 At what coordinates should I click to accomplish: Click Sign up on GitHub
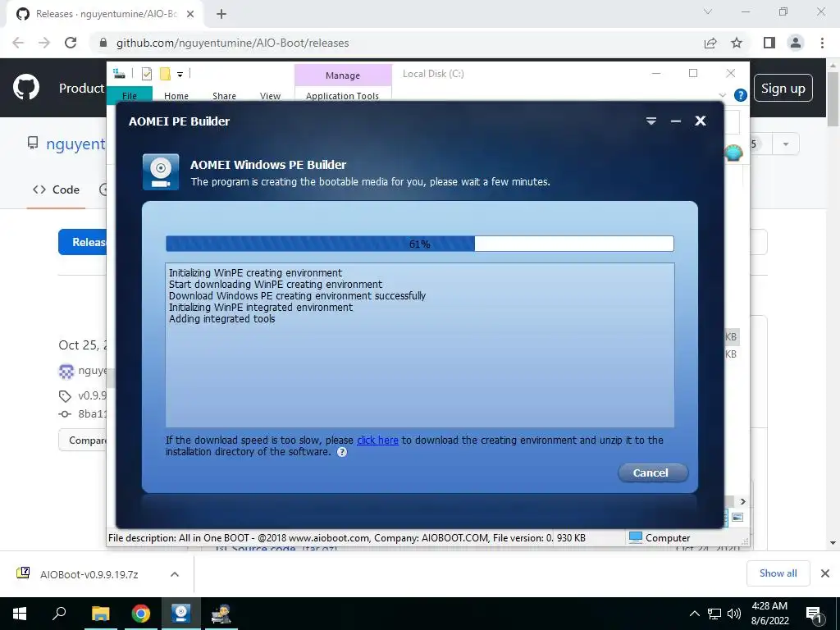point(783,88)
